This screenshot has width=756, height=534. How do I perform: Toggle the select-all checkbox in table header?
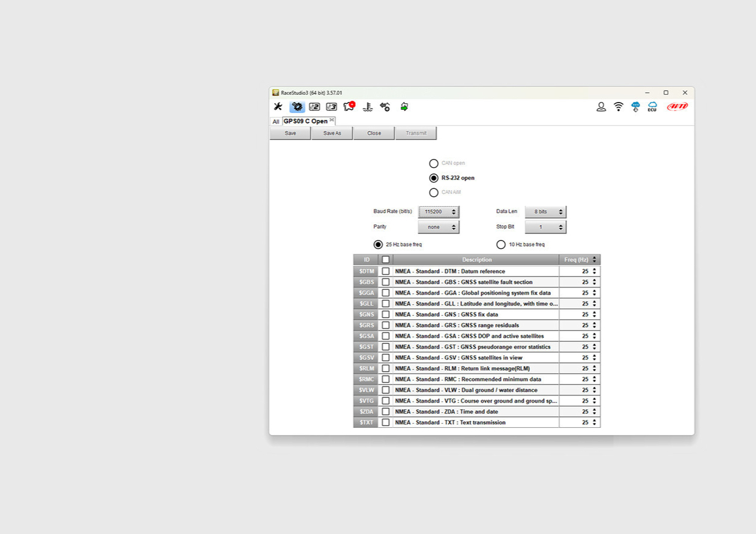point(386,260)
